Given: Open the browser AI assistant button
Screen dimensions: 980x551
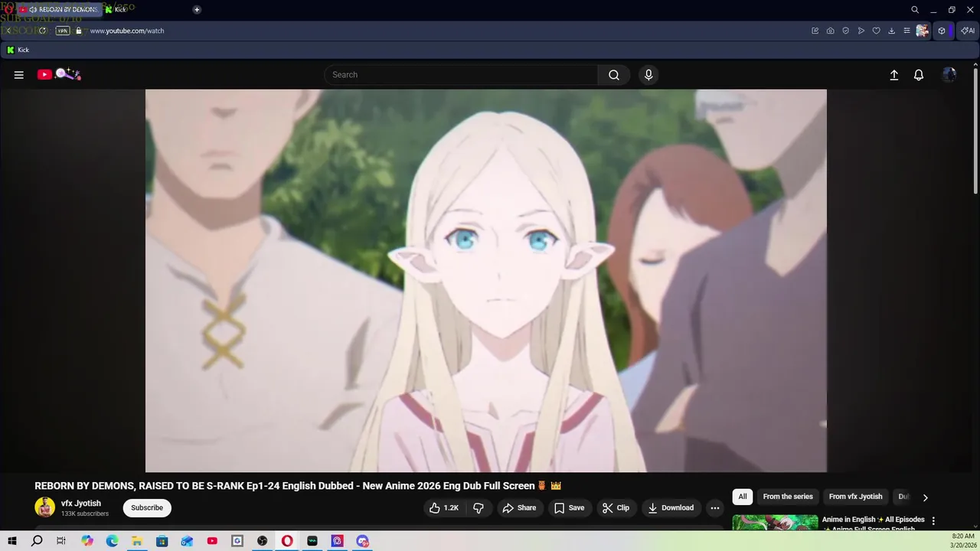Looking at the screenshot, I should [969, 31].
